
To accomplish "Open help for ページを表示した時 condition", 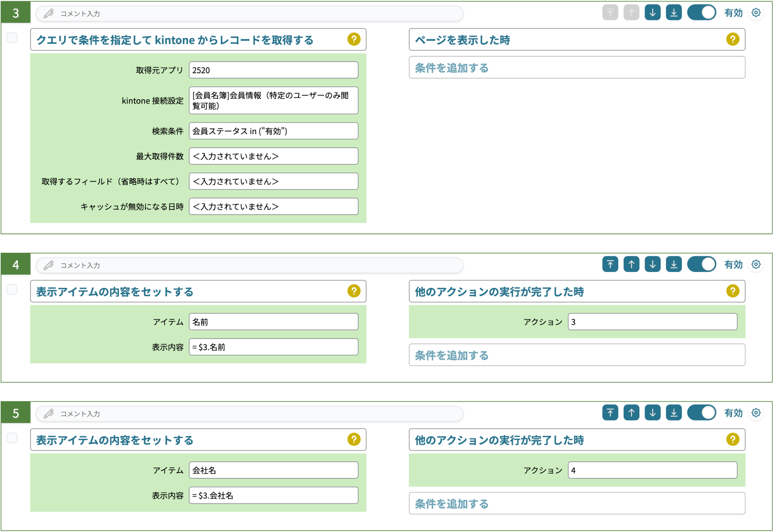I will [732, 39].
